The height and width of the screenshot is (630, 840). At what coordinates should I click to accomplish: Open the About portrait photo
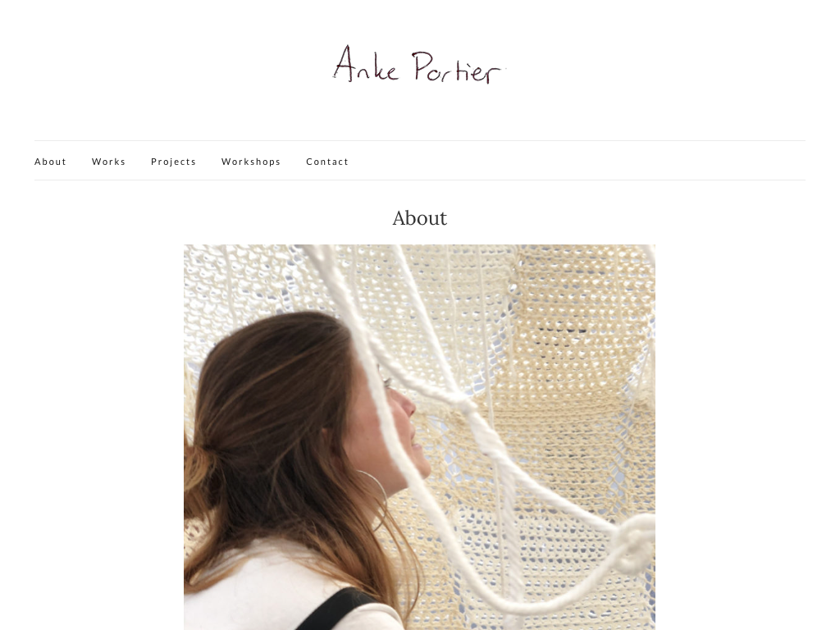click(x=419, y=437)
